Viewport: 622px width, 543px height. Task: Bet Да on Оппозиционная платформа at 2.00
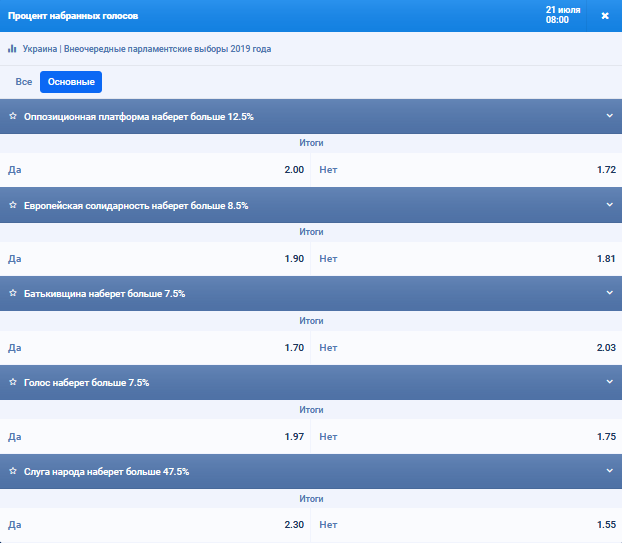pyautogui.click(x=155, y=170)
